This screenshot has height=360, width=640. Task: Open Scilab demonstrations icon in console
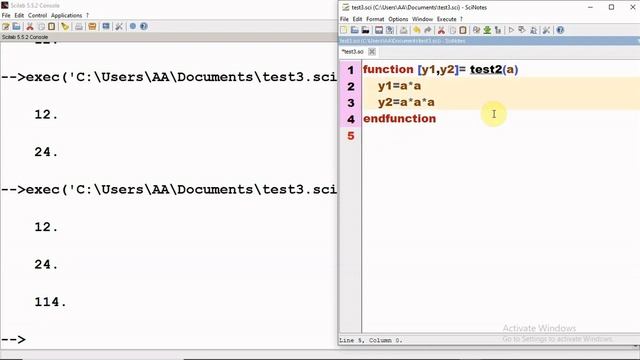(133, 27)
